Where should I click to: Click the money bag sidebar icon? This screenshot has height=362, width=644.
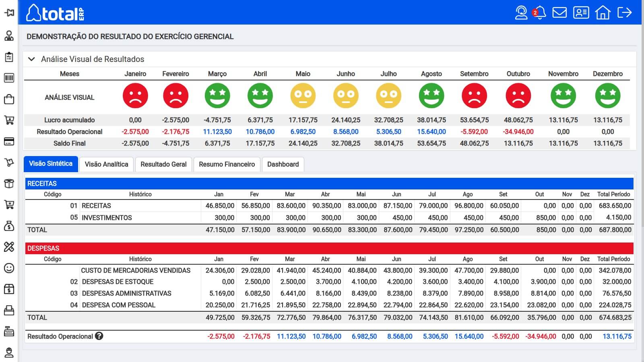tap(9, 226)
